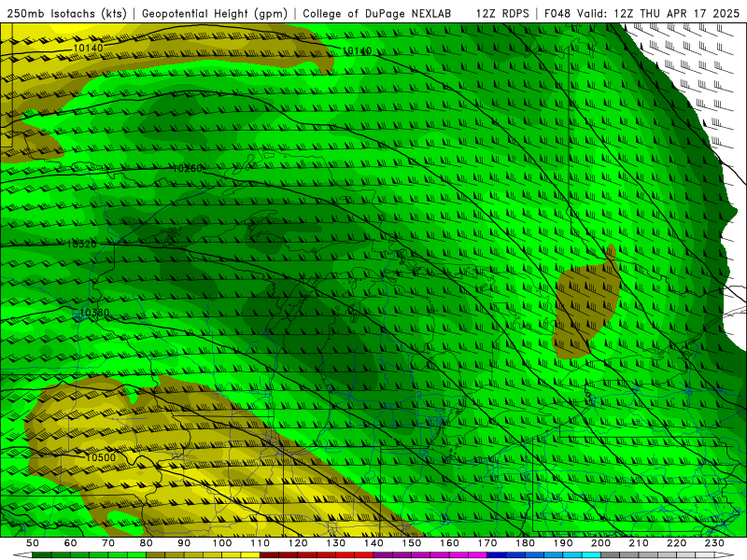The height and width of the screenshot is (560, 747).
Task: Click the '120' value on the color scale
Action: [x=298, y=543]
